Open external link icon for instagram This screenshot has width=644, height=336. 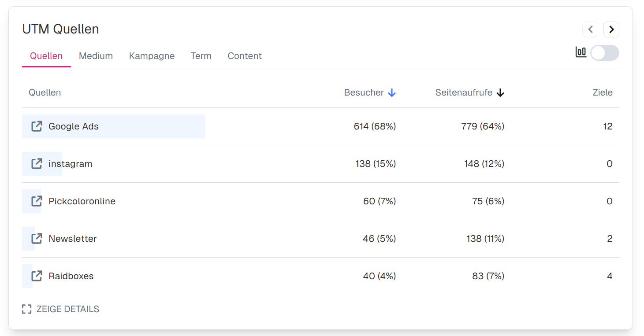(x=37, y=164)
